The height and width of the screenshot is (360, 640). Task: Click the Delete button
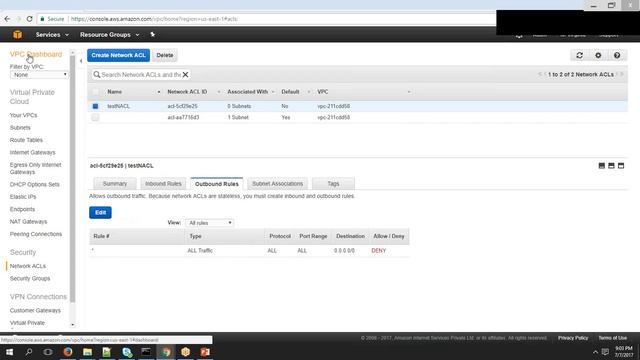[x=164, y=55]
